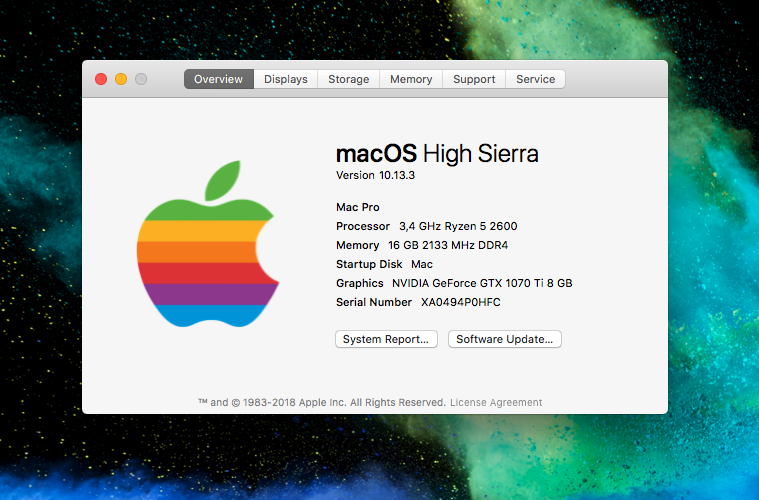759x500 pixels.
Task: Click memory value 16 GB 2133 MHz DDR4
Action: click(x=448, y=245)
